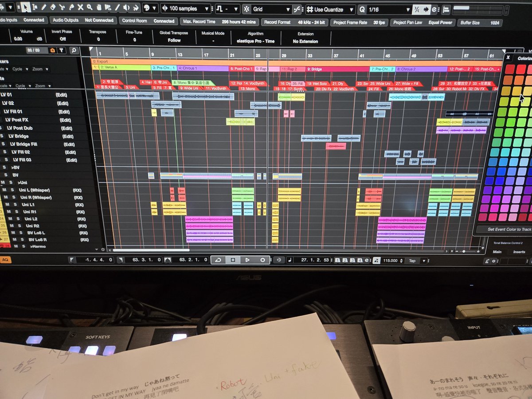Mute the BV Lo8 L track
The width and height of the screenshot is (532, 399).
coord(13,233)
